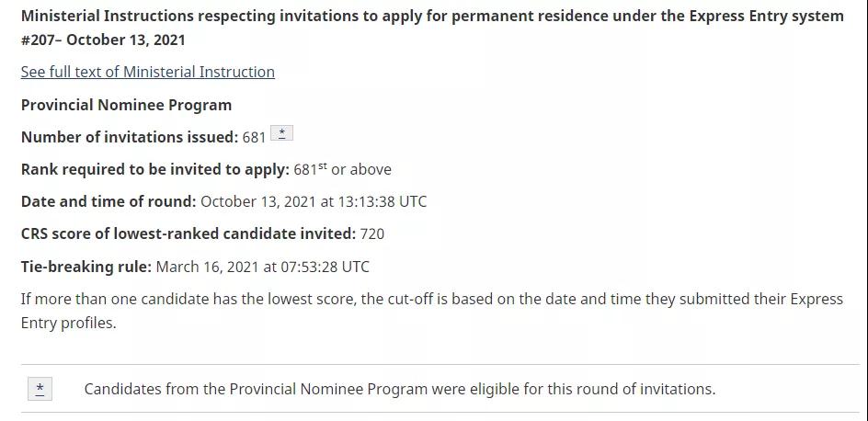Click the 'Entry profiles.' paragraph ending line
This screenshot has width=868, height=421.
[69, 323]
